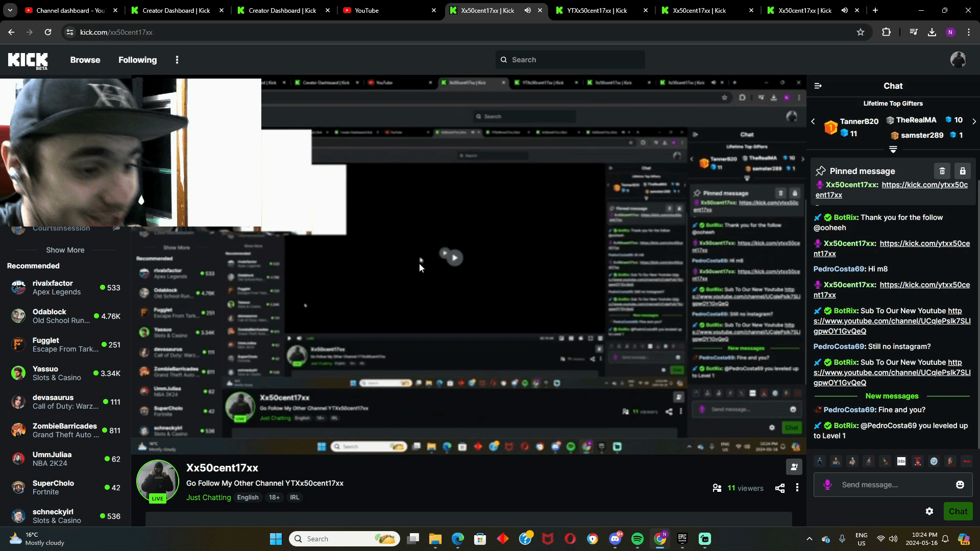980x551 pixels.
Task: Open a new browser tab
Action: [x=875, y=10]
